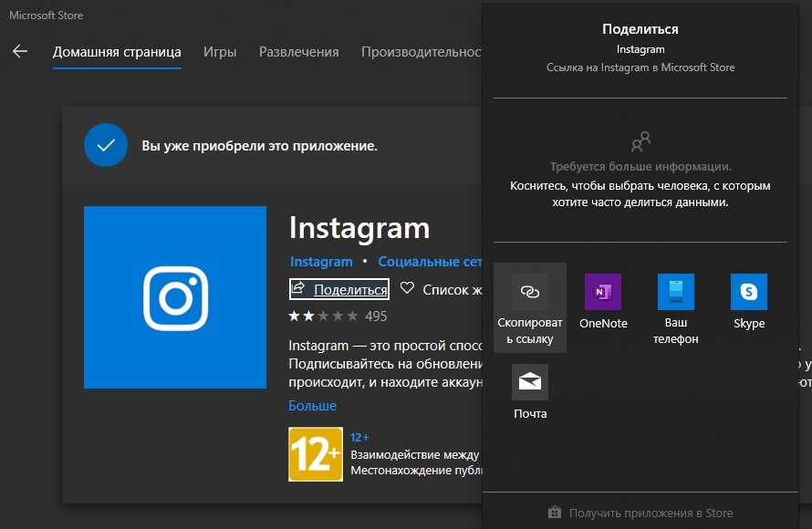Click the 'Требуется больше информации.' text
Image resolution: width=812 pixels, height=529 pixels.
click(x=640, y=167)
